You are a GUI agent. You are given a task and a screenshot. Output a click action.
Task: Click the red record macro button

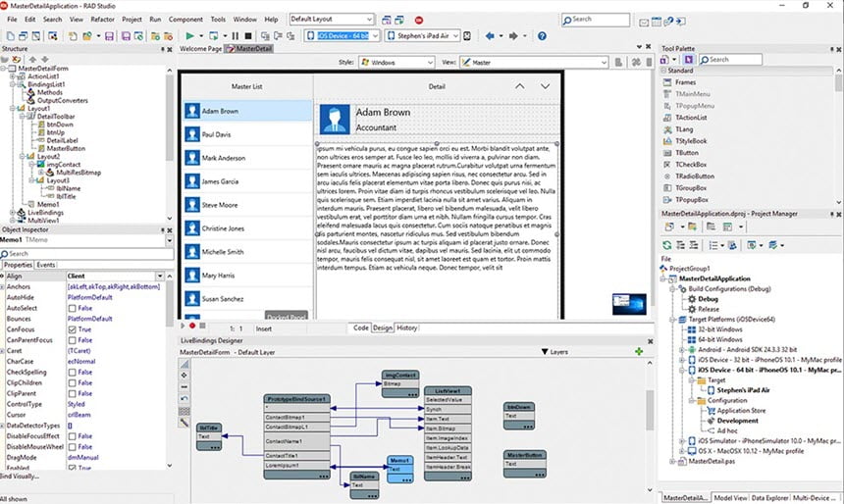(x=192, y=326)
